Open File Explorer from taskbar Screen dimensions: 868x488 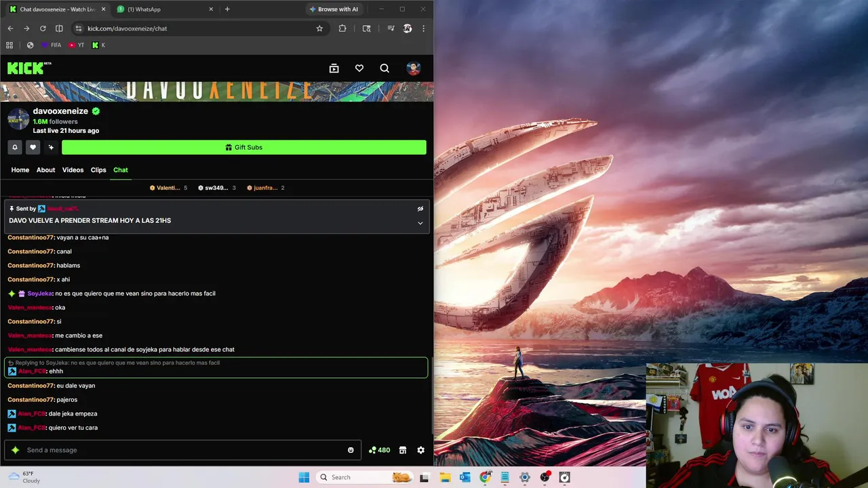point(444,477)
